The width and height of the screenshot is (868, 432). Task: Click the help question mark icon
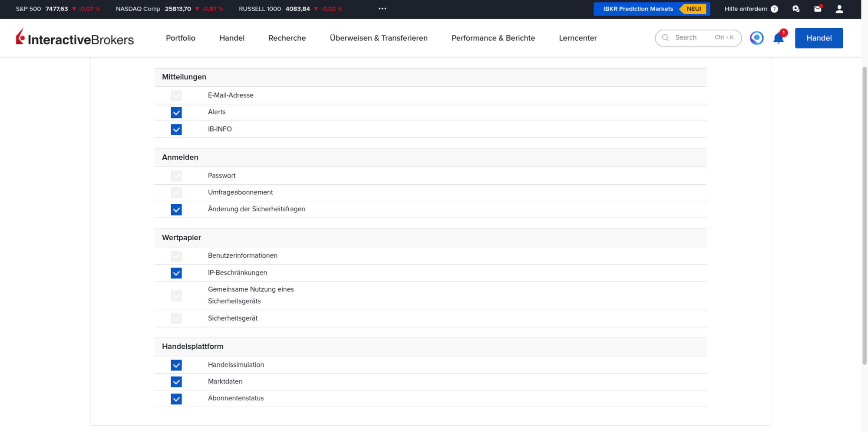click(774, 9)
